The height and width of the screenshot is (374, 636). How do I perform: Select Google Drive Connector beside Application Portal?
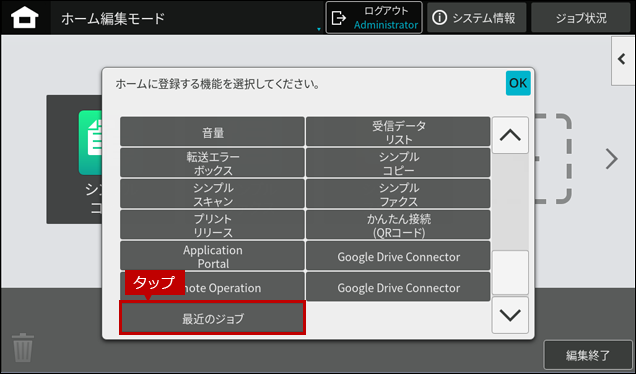click(x=398, y=256)
